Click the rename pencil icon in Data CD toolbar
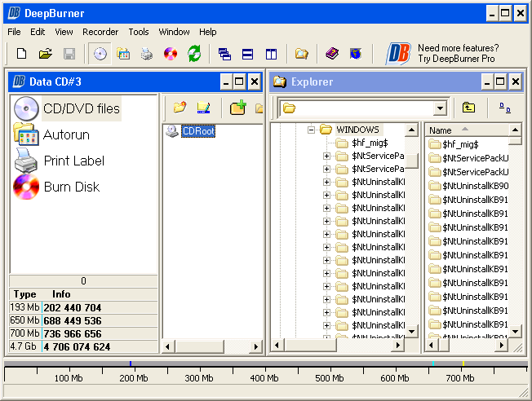532x401 pixels. (203, 108)
